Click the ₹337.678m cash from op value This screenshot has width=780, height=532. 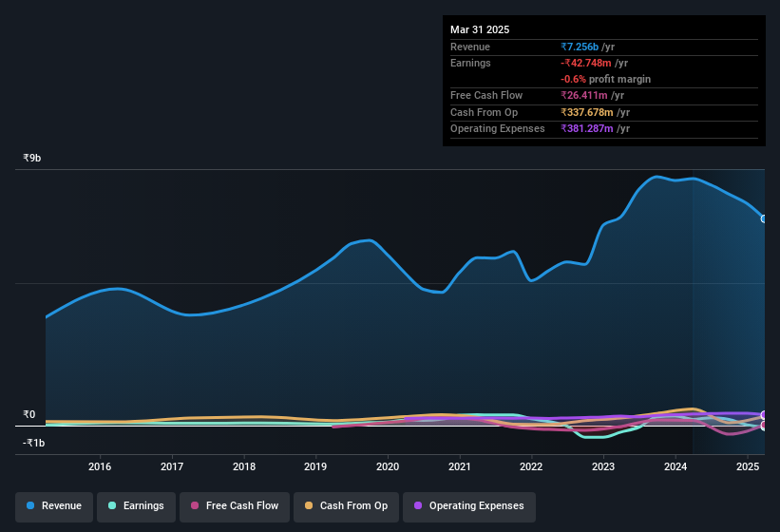(x=587, y=112)
